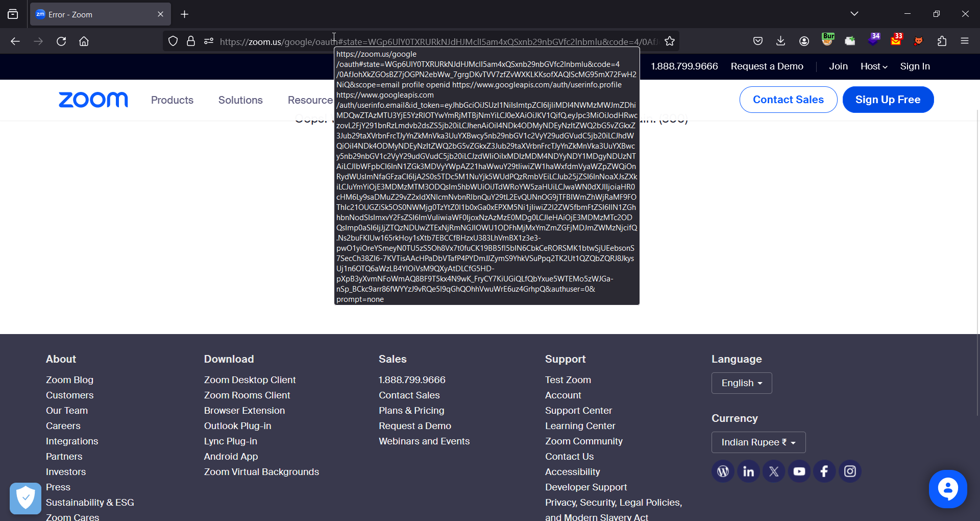Open the Solutions menu

point(240,100)
